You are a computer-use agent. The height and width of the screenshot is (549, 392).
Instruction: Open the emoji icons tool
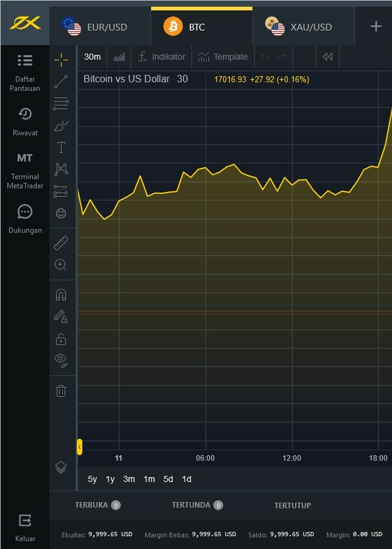(x=61, y=213)
